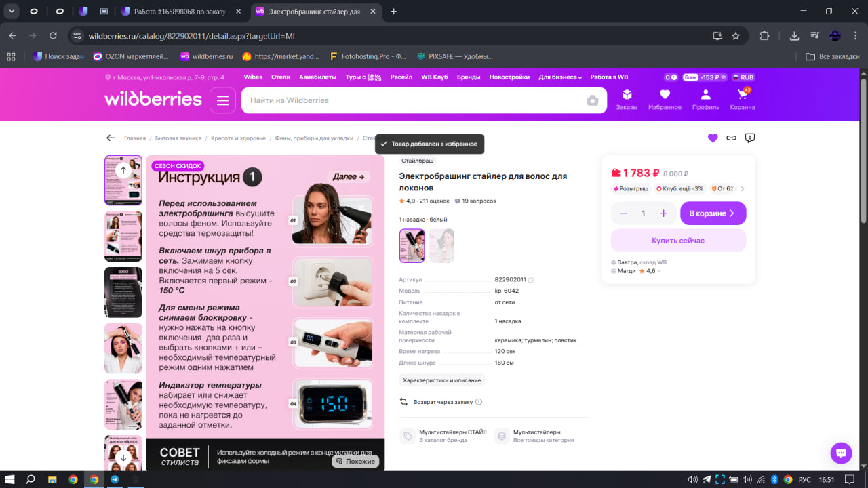Show return policy info icon next to Возврат
The width and height of the screenshot is (868, 488).
click(479, 402)
